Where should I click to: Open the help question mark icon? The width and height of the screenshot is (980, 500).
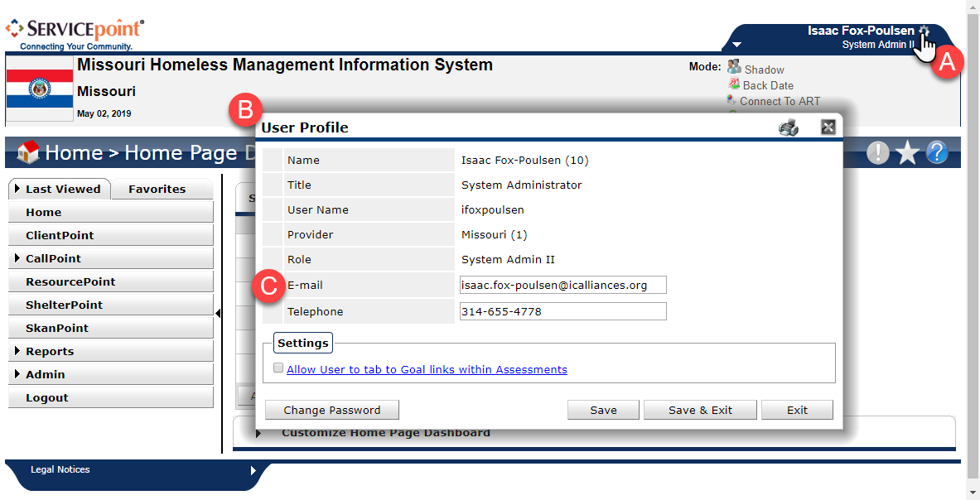[937, 152]
